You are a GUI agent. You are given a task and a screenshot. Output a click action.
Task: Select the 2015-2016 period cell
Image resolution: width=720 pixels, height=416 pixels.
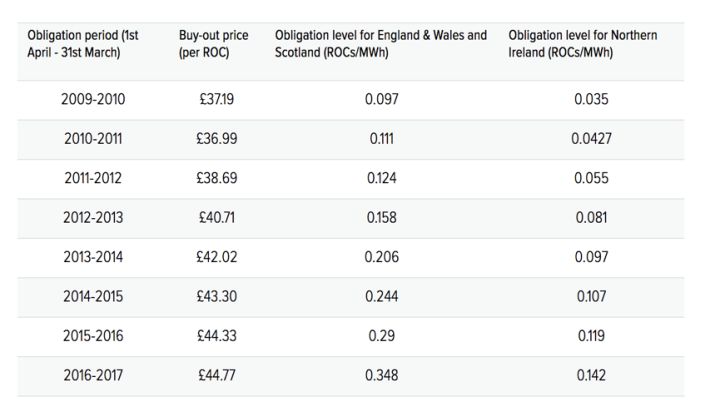tap(93, 336)
